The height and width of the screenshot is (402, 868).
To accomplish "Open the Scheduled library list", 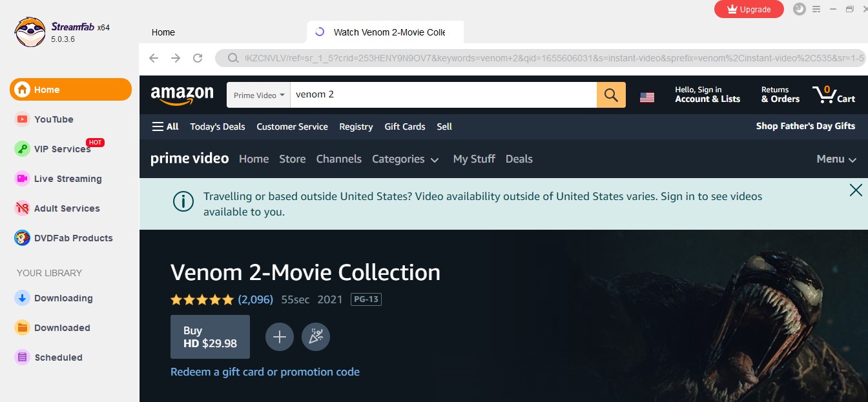I will [x=58, y=357].
